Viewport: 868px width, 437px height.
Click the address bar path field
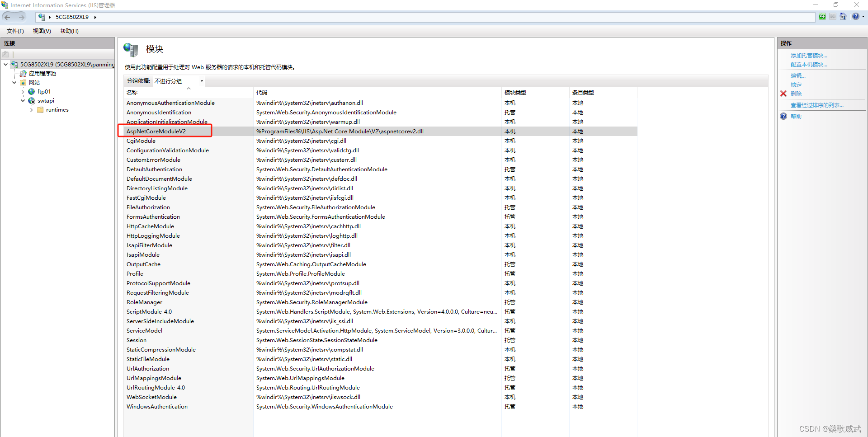pos(425,17)
